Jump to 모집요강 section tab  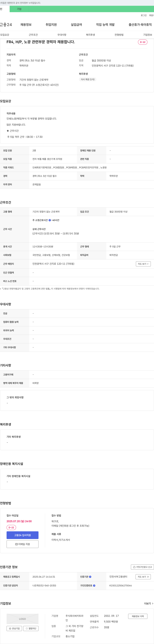pos(4,35)
